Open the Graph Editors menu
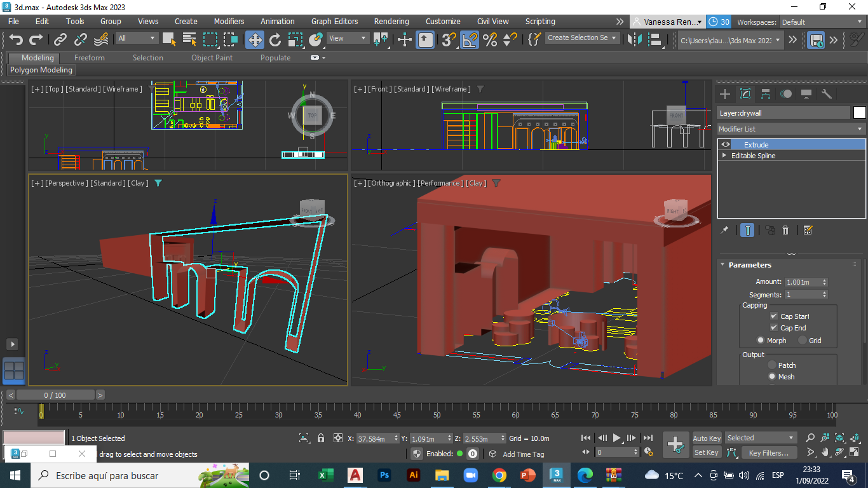Viewport: 868px width, 488px height. pyautogui.click(x=334, y=22)
